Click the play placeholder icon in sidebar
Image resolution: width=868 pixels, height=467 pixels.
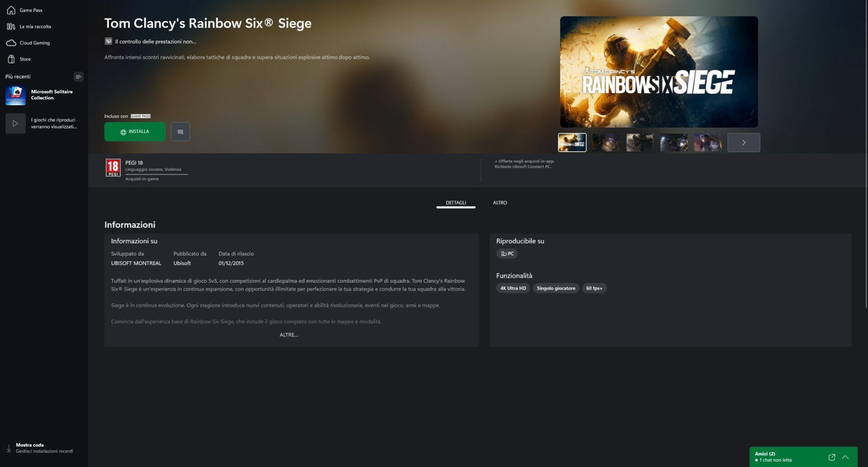pos(15,124)
